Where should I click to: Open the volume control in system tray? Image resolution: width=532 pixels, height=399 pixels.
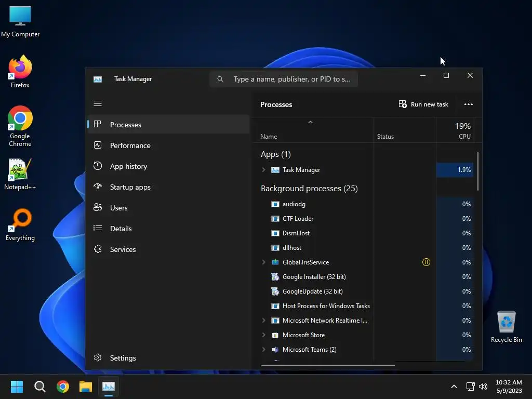tap(483, 387)
